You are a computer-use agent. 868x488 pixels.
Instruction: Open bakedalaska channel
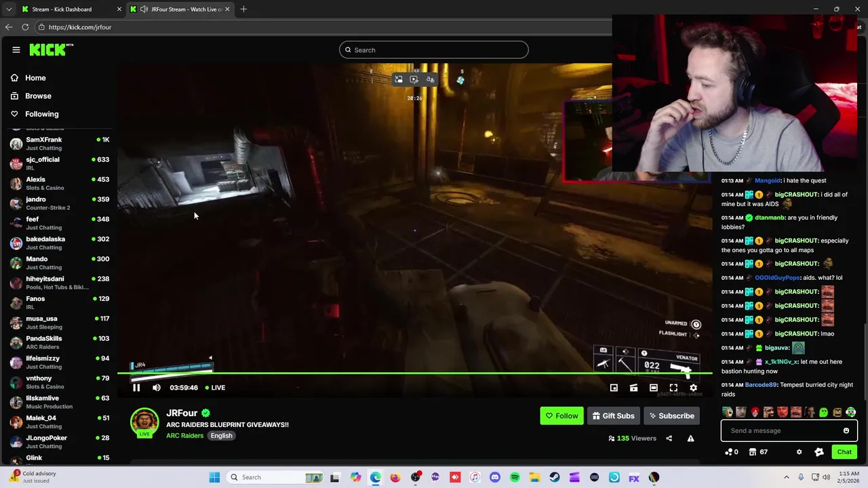(60, 243)
